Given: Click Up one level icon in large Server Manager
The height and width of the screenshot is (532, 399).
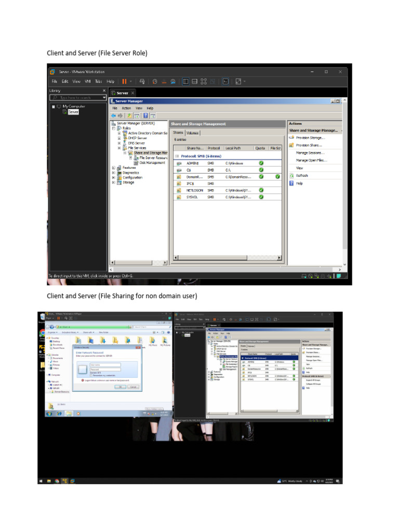Looking at the screenshot, I should 129,116.
